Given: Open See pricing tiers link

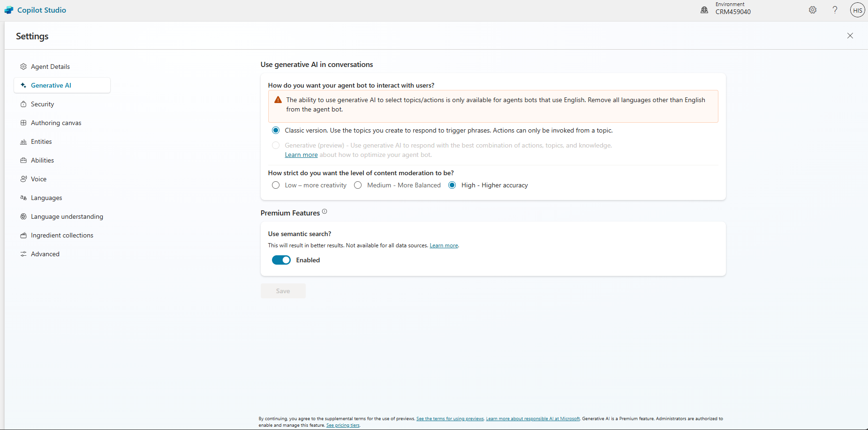Looking at the screenshot, I should click(x=343, y=425).
